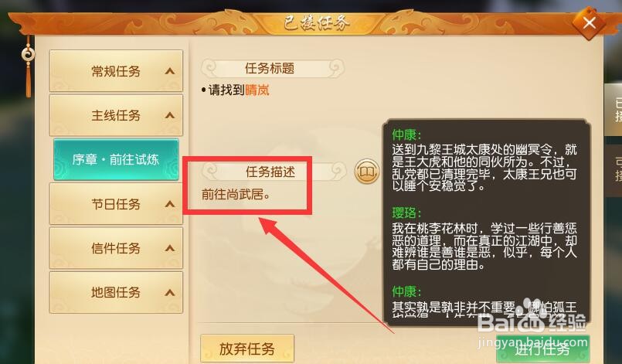
Task: Switch to the 可接 side tab
Action: point(615,168)
